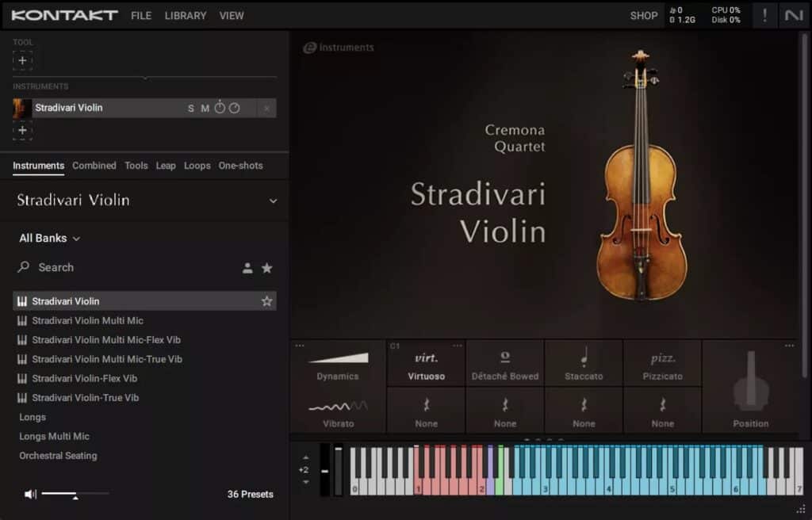Click the Virtuoso articulation slot

pos(426,362)
